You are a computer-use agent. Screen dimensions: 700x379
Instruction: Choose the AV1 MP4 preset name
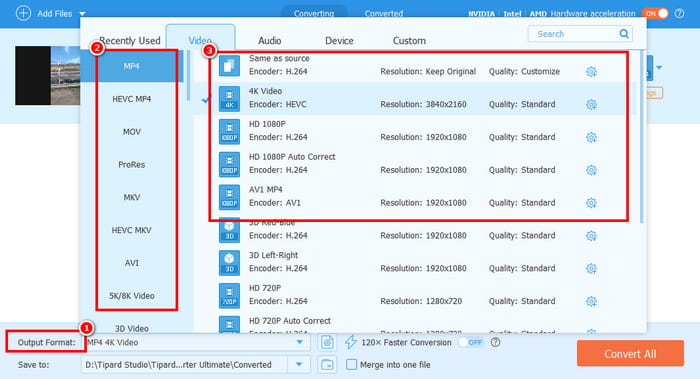pyautogui.click(x=266, y=190)
